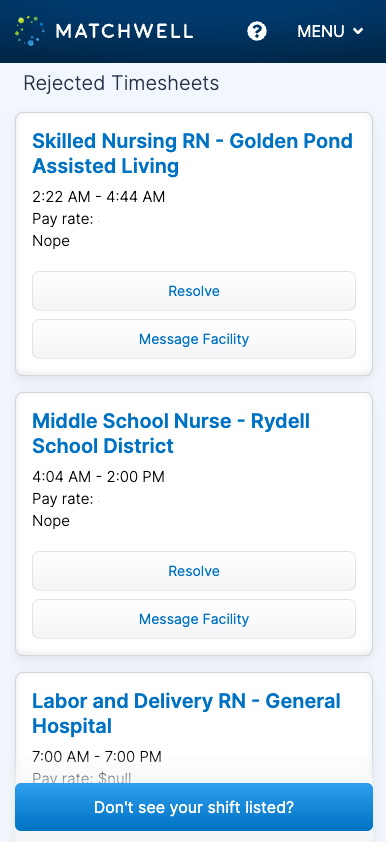Click the Nope rejection note on the Rydell card
The image size is (386, 842).
51,520
